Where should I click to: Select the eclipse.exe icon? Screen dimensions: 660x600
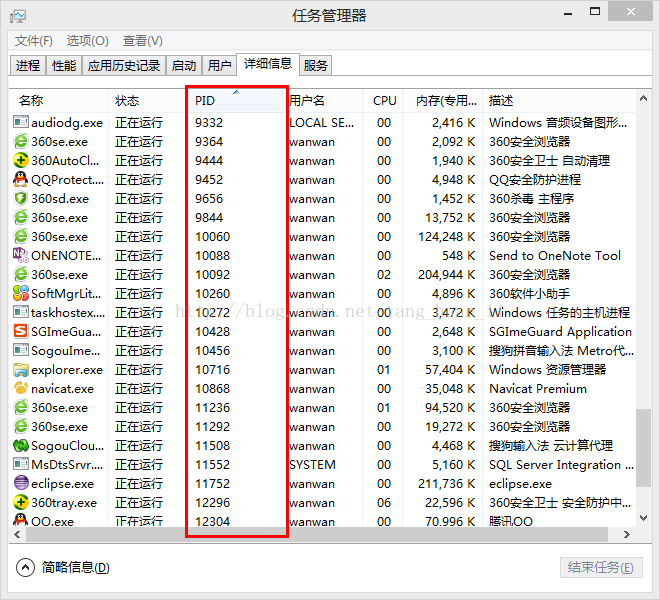click(21, 483)
